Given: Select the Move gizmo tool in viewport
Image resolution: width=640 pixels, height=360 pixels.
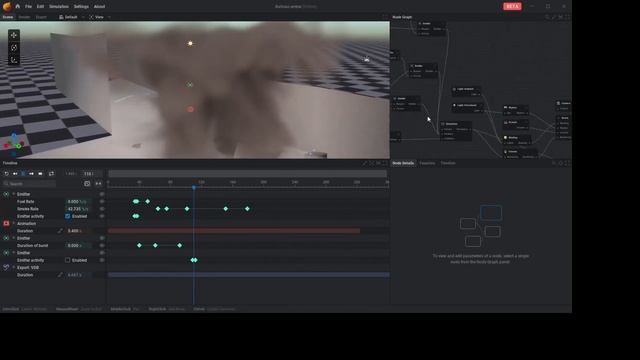Looking at the screenshot, I should click(x=13, y=35).
